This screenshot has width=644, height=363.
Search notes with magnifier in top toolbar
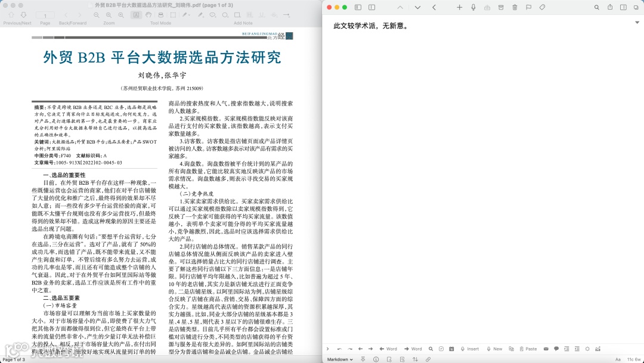(596, 7)
